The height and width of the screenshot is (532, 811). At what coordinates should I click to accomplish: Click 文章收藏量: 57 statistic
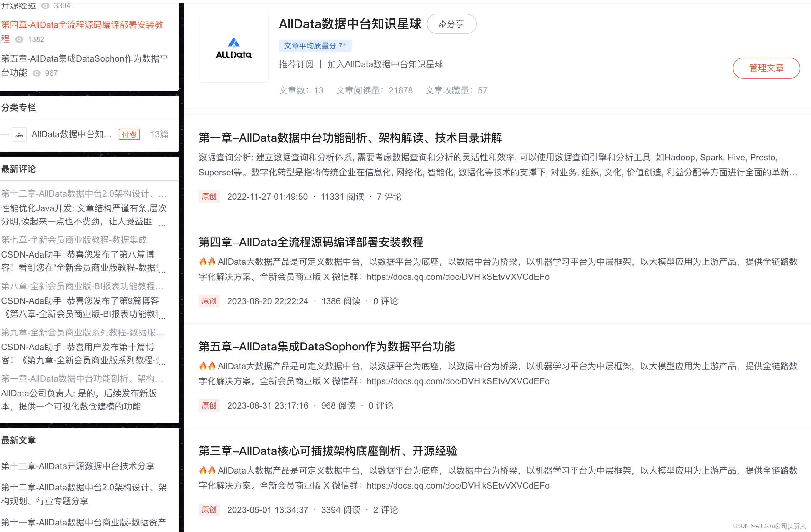(456, 90)
